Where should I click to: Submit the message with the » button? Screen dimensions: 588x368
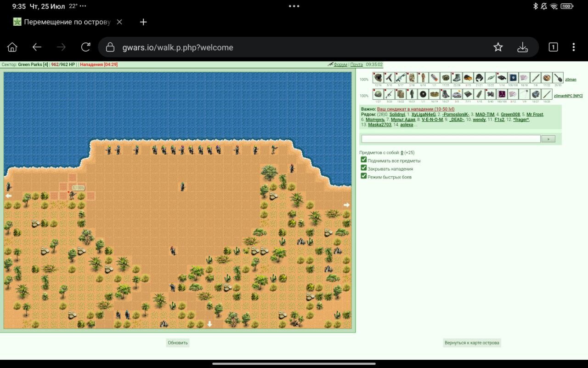coord(548,138)
